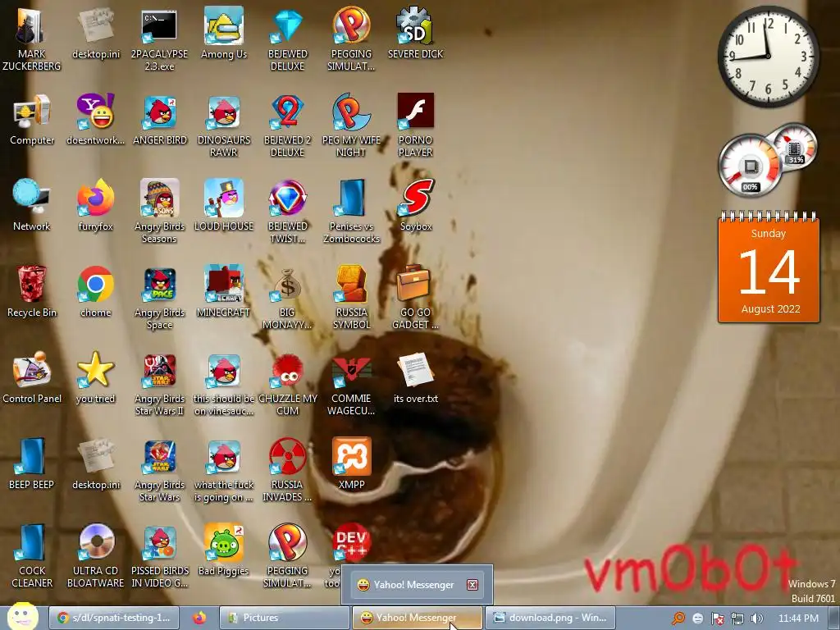Click the Yahoo! Messenger taskbar button
The width and height of the screenshot is (840, 630).
(x=418, y=618)
